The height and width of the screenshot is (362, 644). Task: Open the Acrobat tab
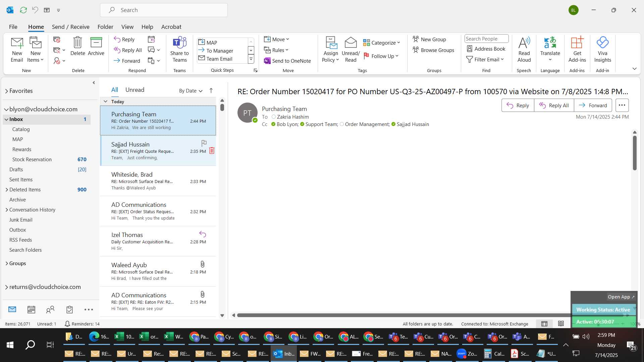click(x=171, y=27)
